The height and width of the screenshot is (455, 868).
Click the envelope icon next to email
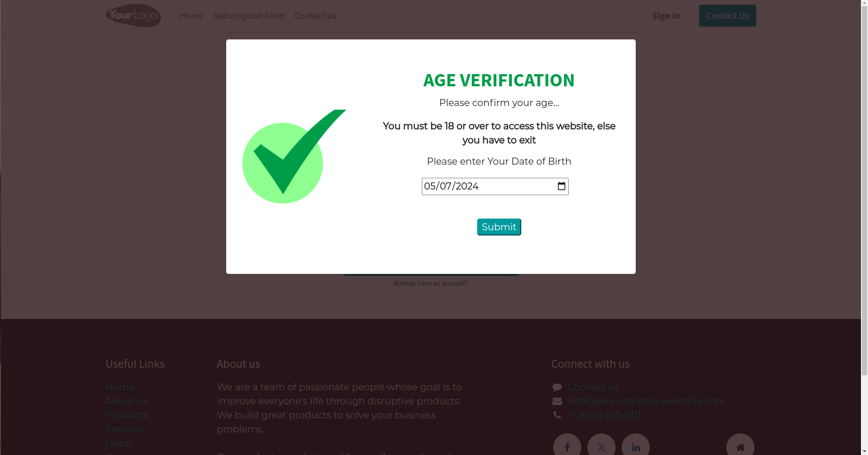point(557,402)
